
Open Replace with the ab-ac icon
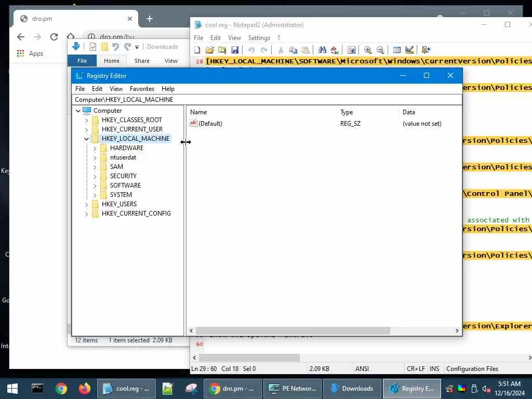(335, 50)
